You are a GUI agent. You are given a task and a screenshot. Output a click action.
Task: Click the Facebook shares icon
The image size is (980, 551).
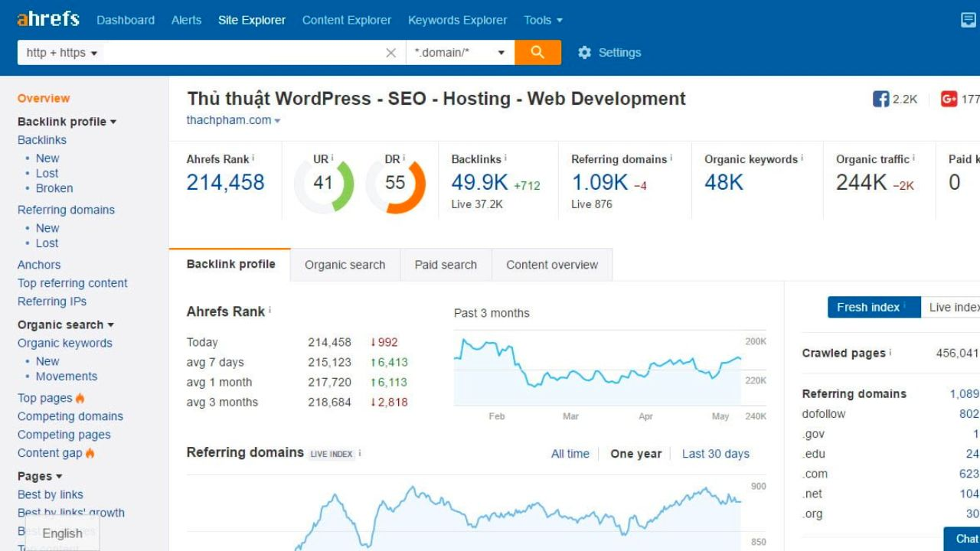click(880, 99)
